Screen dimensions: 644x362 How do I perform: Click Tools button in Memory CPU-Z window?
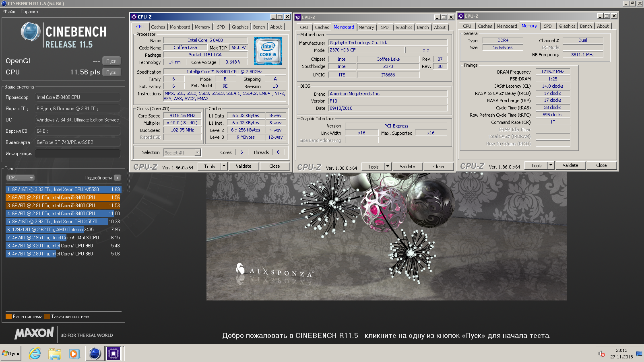pos(536,165)
